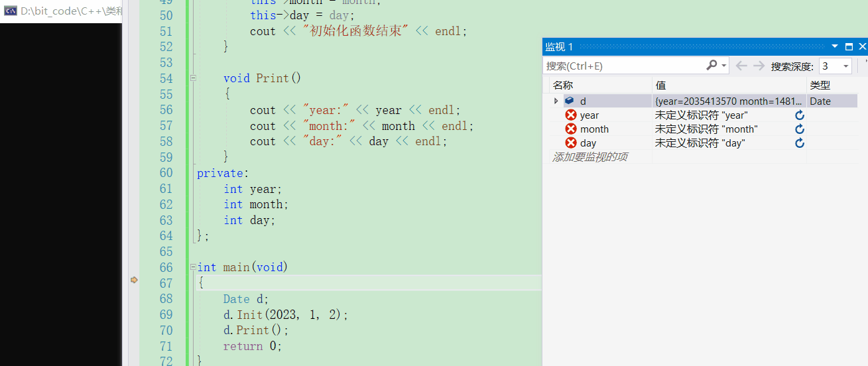Viewport: 868px width, 366px height.
Task: Click the add watch item row
Action: [589, 156]
